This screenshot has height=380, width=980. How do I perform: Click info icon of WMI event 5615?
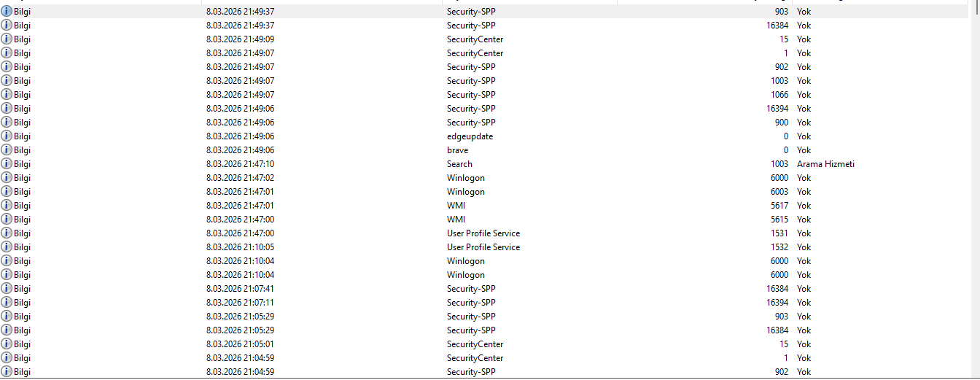[7, 220]
